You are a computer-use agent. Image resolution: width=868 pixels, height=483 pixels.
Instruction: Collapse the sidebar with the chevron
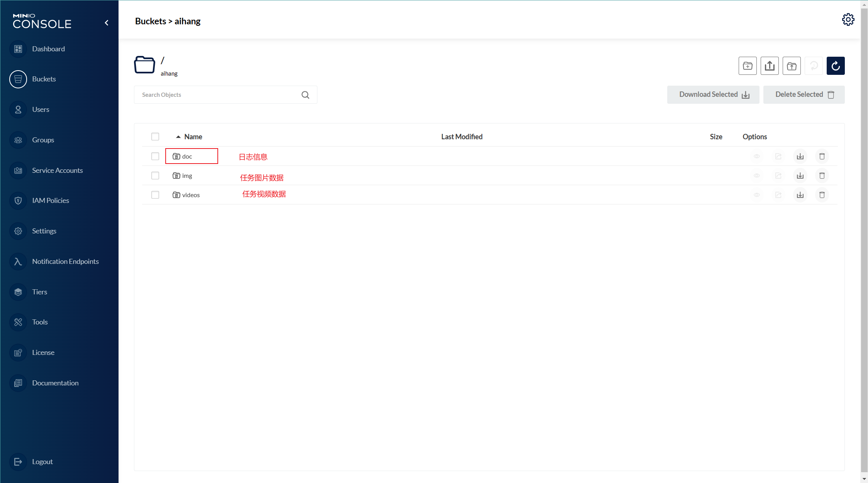click(107, 23)
